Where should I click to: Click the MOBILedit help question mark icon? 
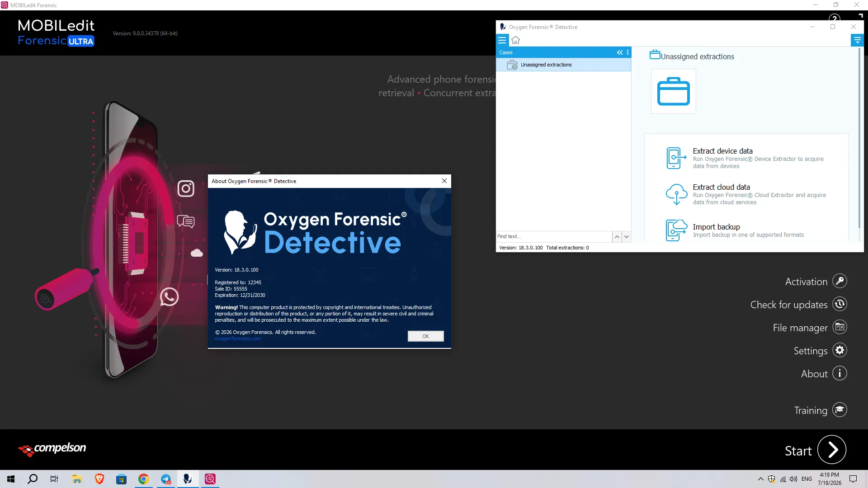coord(835,18)
